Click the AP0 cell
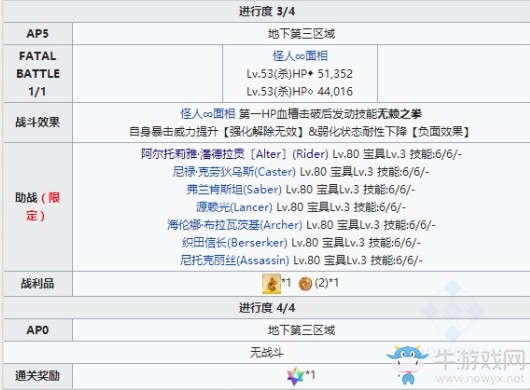Image resolution: width=530 pixels, height=390 pixels. (x=38, y=330)
